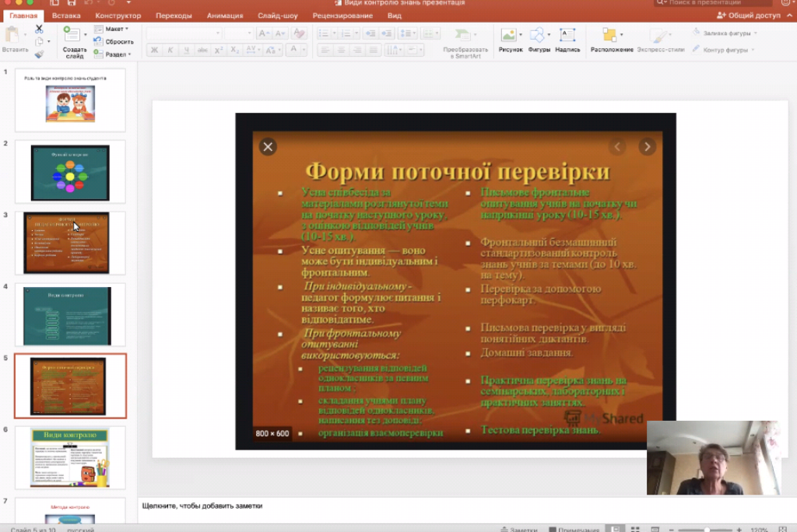Toggle italic (К) formatting
This screenshot has width=797, height=532.
click(x=170, y=50)
